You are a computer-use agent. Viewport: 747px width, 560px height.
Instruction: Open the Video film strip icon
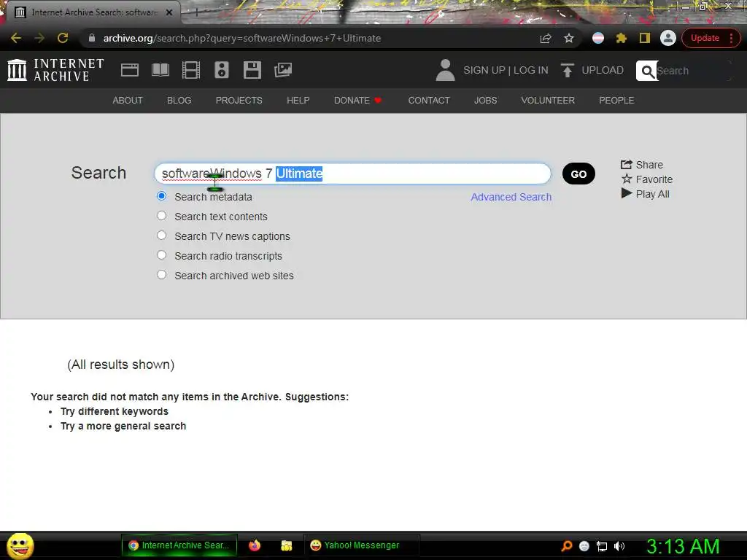click(x=191, y=70)
